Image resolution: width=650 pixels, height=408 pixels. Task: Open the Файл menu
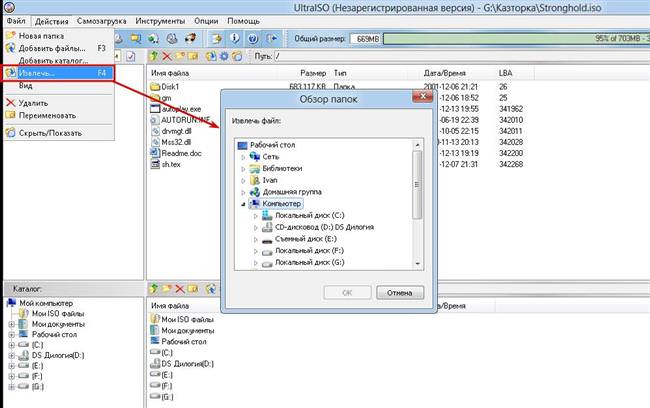tap(16, 21)
